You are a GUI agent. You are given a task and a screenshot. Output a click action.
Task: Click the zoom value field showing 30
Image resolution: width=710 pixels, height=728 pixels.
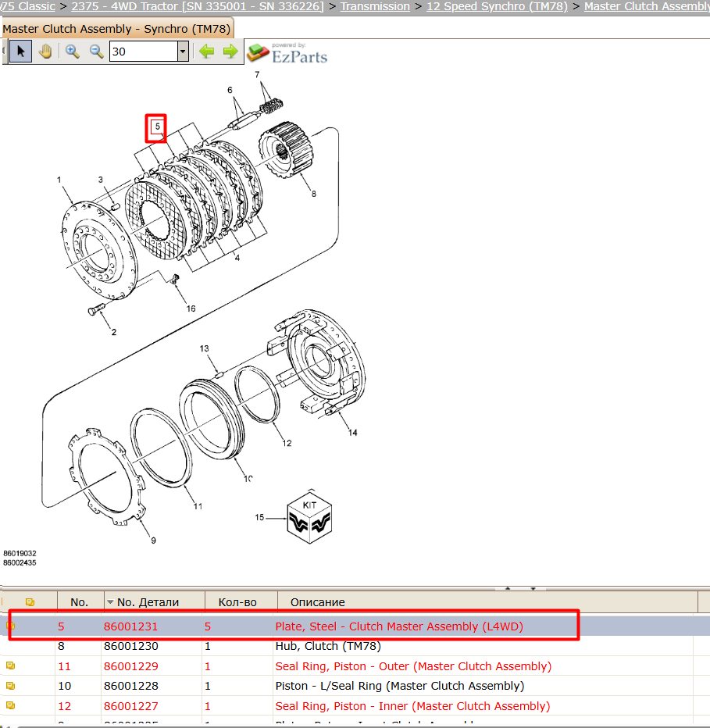[x=144, y=51]
